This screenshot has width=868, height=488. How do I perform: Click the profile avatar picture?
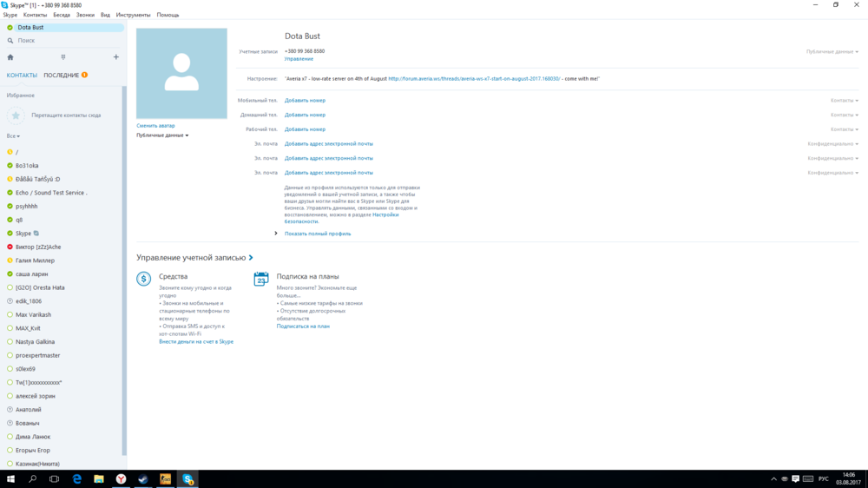click(x=181, y=74)
